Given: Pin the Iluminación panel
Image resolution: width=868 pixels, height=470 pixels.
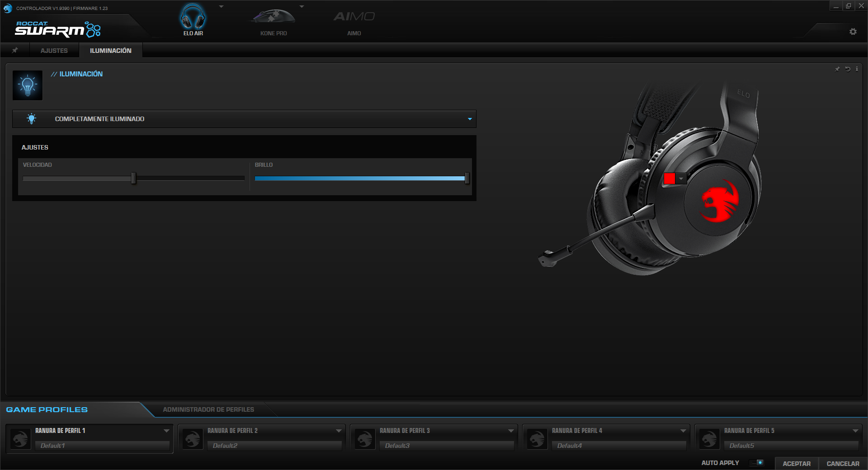Looking at the screenshot, I should tap(837, 69).
